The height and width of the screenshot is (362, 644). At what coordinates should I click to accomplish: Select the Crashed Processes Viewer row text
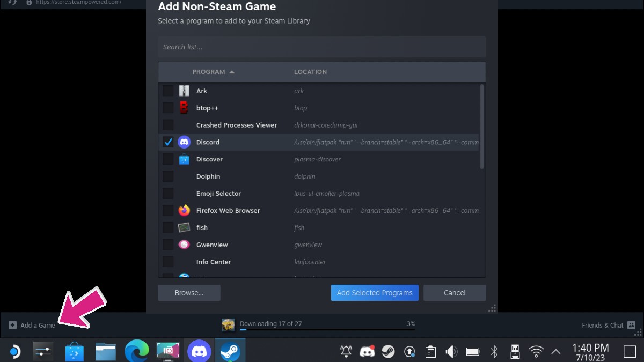[x=237, y=125]
